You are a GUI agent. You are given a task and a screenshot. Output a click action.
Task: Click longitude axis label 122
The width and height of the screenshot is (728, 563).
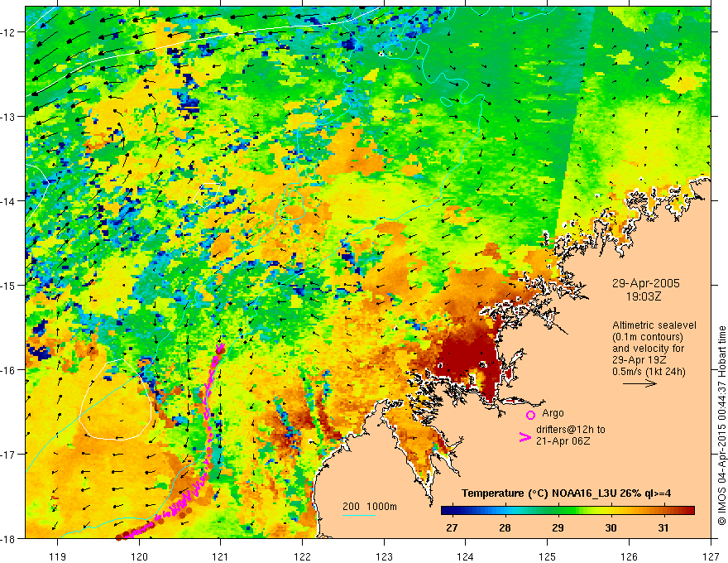(x=302, y=556)
